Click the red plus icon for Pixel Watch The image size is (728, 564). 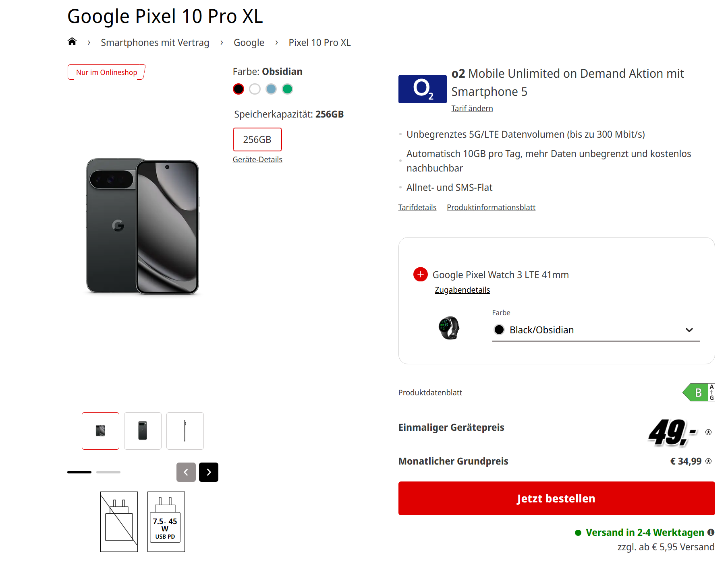pos(420,275)
